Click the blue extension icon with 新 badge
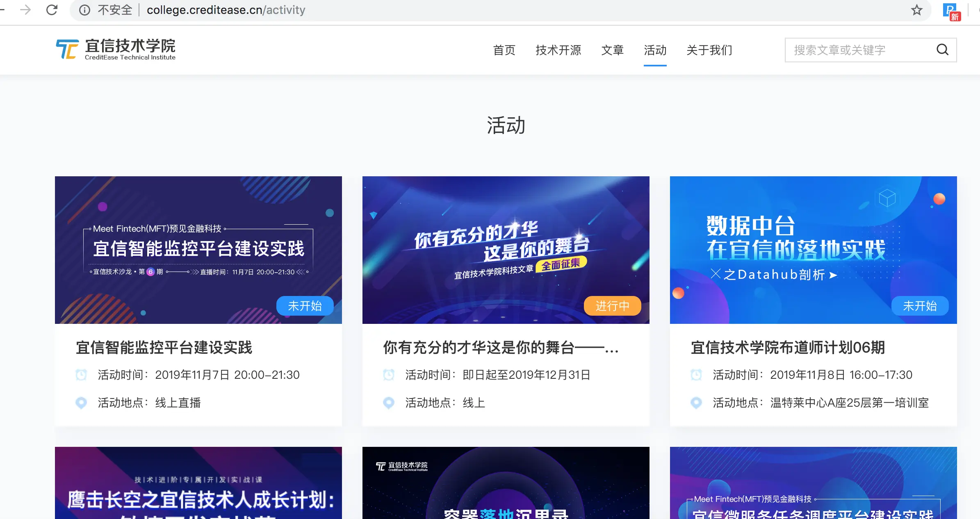This screenshot has height=519, width=980. pos(951,11)
